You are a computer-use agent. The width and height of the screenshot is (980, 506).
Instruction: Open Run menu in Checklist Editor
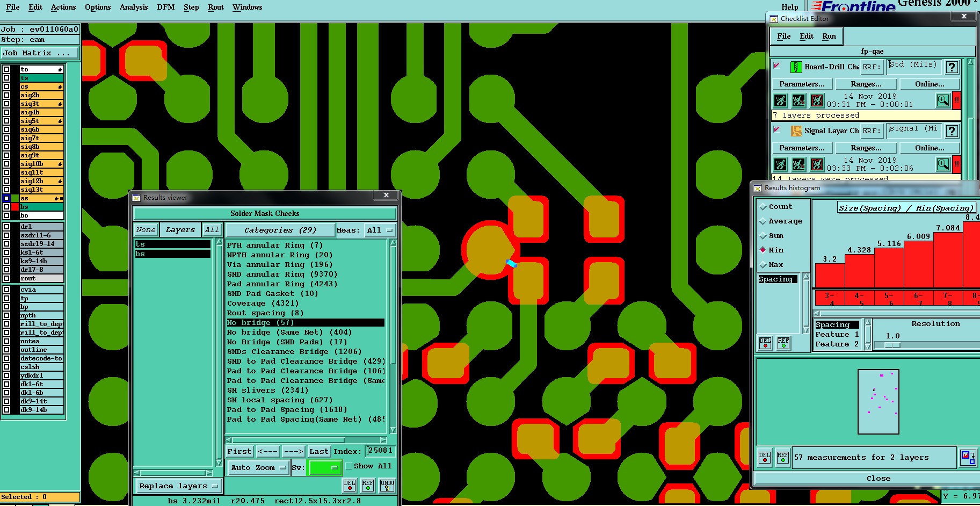click(x=829, y=36)
